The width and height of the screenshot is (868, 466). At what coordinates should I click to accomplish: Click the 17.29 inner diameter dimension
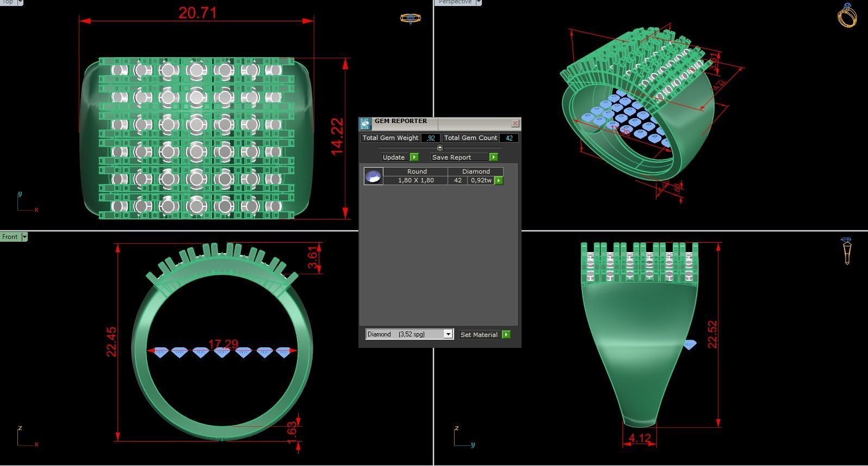pos(223,345)
